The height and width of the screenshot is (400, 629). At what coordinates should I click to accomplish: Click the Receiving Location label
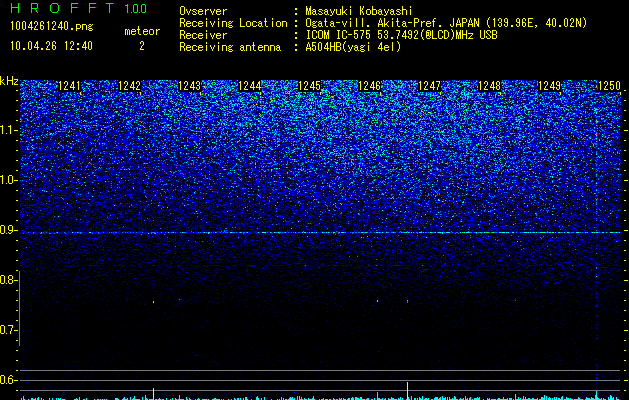[233, 23]
